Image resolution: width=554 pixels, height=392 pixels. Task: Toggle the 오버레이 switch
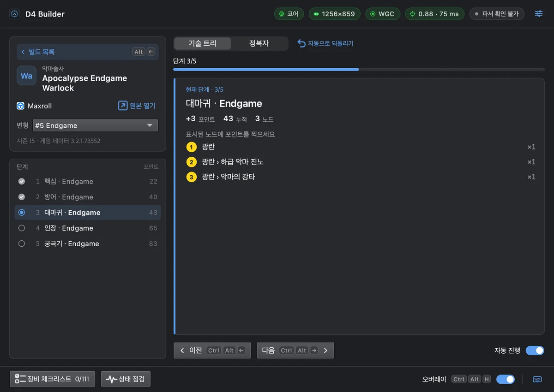[x=506, y=379]
